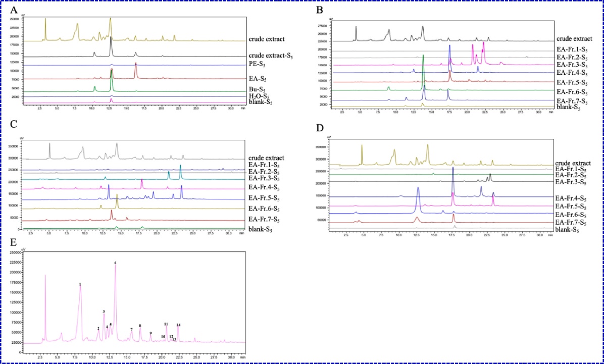Click "EA-Fr.5-S5" label in panel D
604x364 pixels.
click(572, 207)
